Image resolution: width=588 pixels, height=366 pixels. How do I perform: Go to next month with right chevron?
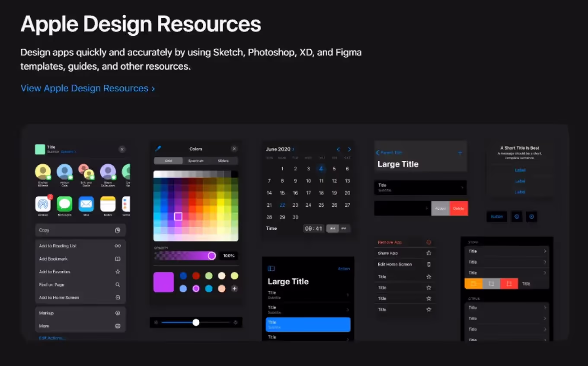tap(349, 149)
